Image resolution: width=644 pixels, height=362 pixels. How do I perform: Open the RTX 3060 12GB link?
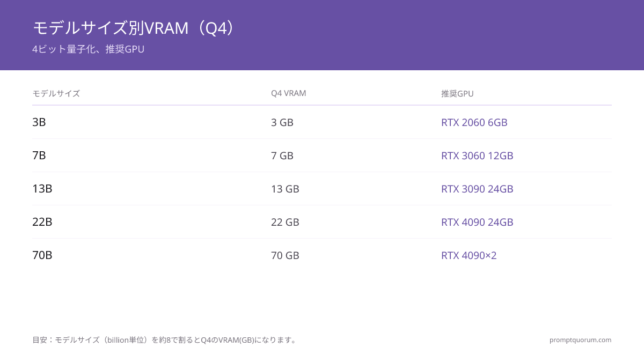point(477,156)
